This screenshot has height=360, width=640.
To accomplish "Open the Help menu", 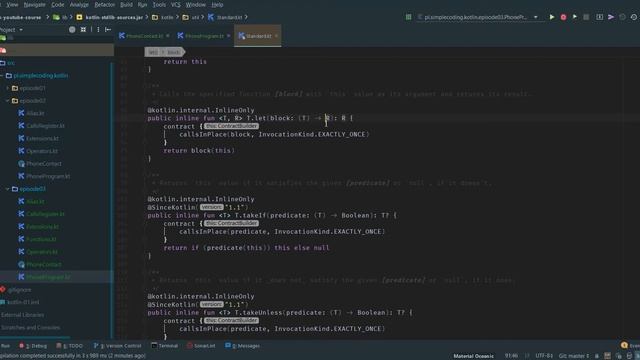I will pos(217,4).
